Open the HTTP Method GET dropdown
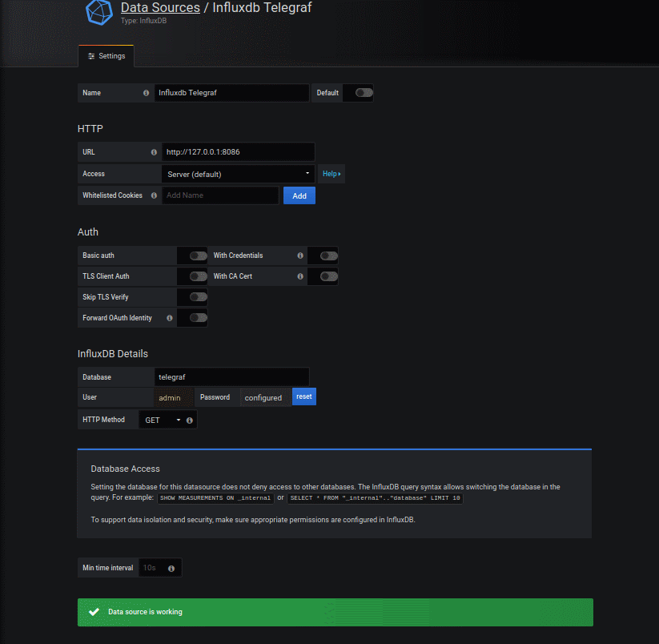The height and width of the screenshot is (644, 659). click(163, 420)
